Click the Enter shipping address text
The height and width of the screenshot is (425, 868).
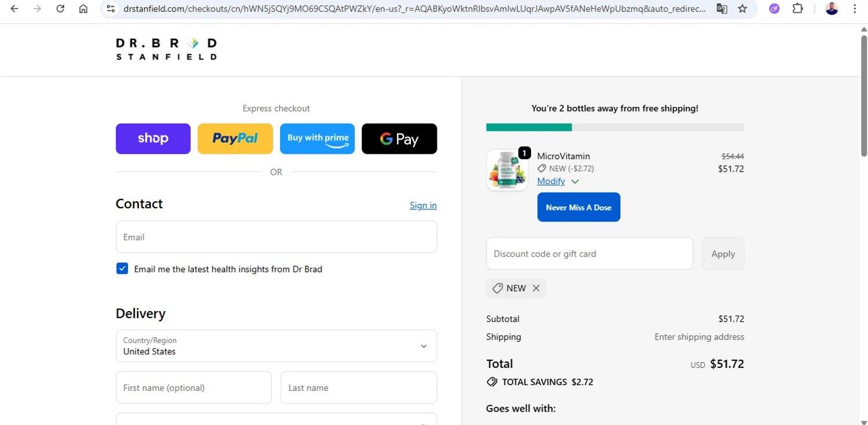tap(699, 337)
